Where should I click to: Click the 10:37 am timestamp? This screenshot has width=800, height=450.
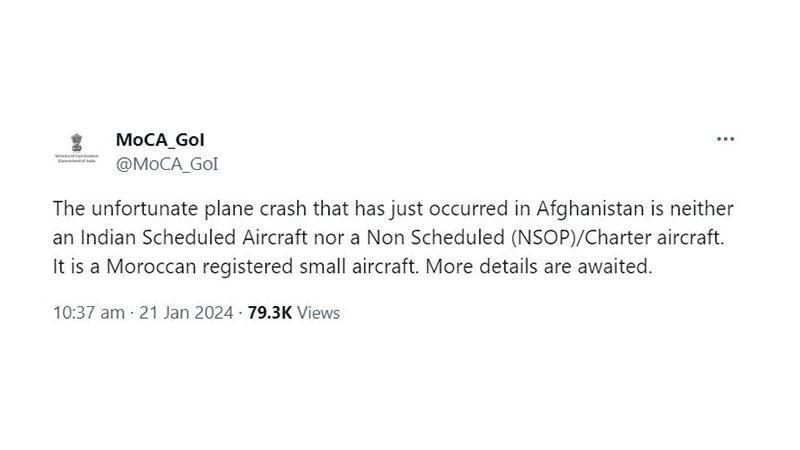[89, 313]
